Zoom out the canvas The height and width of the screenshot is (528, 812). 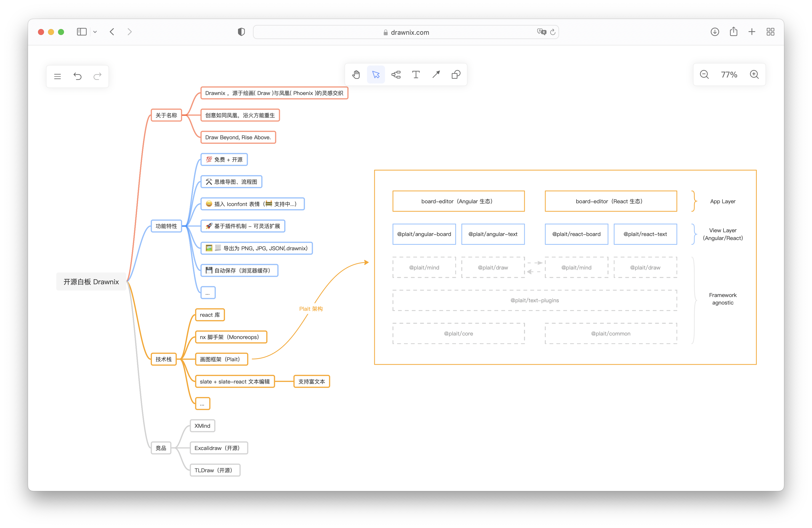(x=704, y=75)
